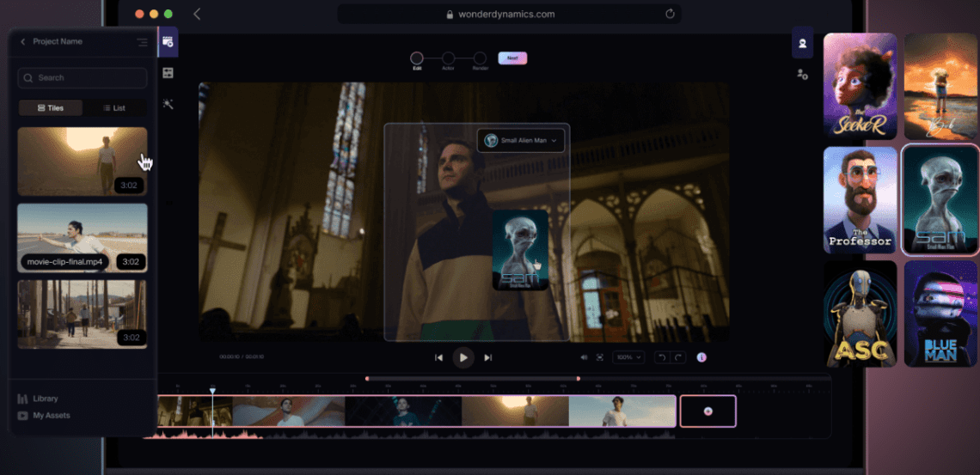Select the layout panels sidebar icon
This screenshot has width=980, height=475.
pyautogui.click(x=168, y=73)
